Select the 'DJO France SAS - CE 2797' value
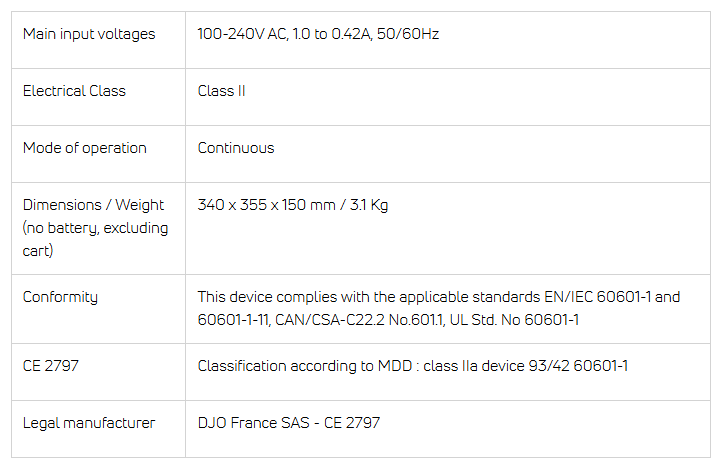The height and width of the screenshot is (462, 717). click(x=289, y=423)
